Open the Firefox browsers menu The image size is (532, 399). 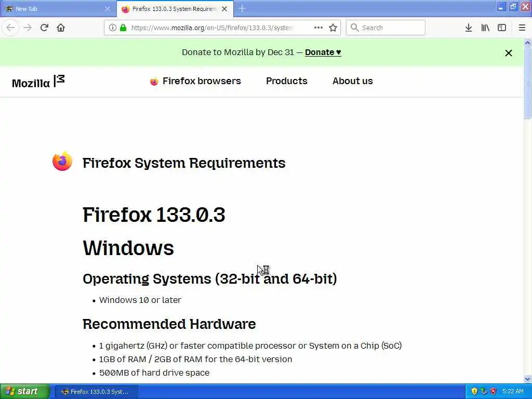pyautogui.click(x=195, y=81)
